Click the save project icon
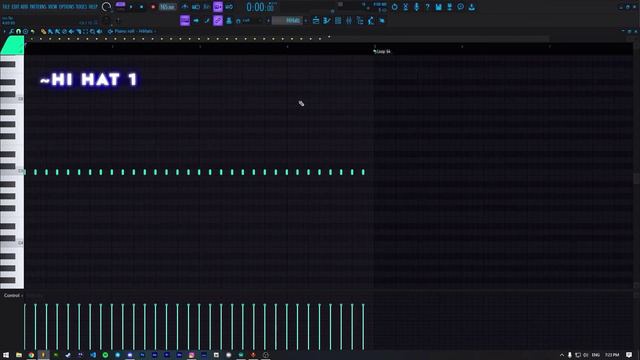The image size is (640, 360). point(438,7)
